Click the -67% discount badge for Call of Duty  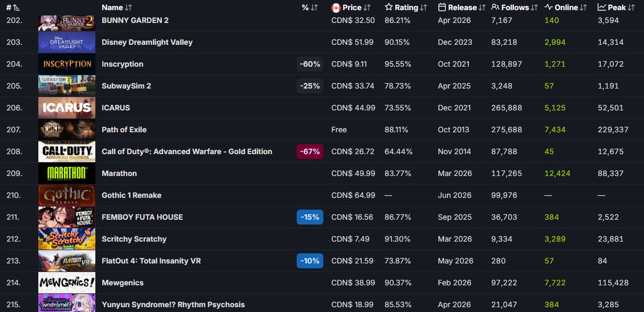pyautogui.click(x=310, y=151)
